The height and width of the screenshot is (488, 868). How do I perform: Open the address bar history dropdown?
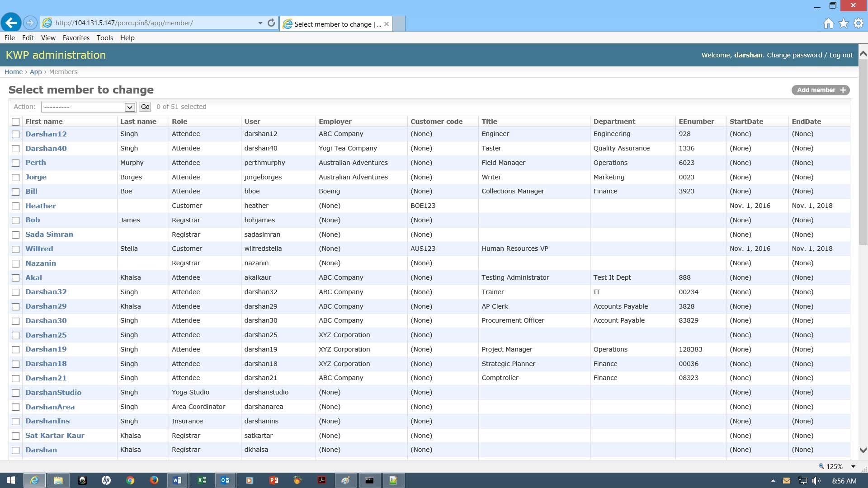(260, 23)
